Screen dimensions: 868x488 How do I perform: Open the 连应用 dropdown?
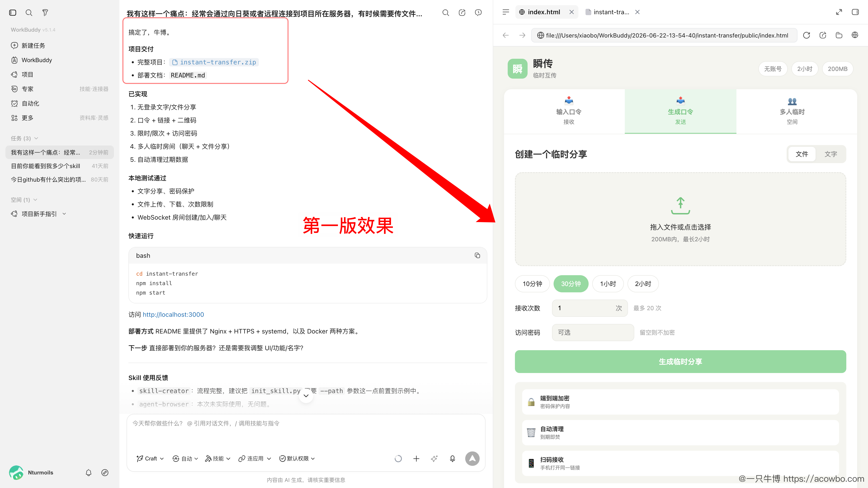coord(255,459)
